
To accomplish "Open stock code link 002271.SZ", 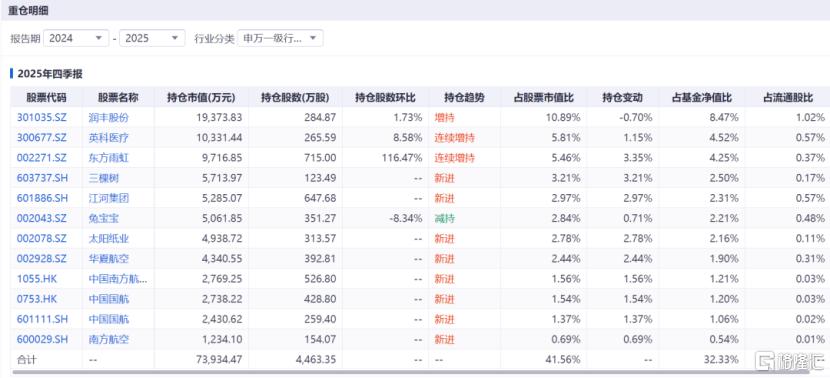I will [x=41, y=158].
